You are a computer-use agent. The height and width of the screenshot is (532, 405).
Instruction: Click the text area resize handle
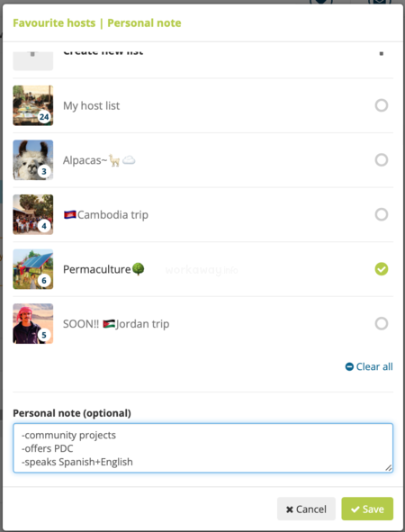389,468
